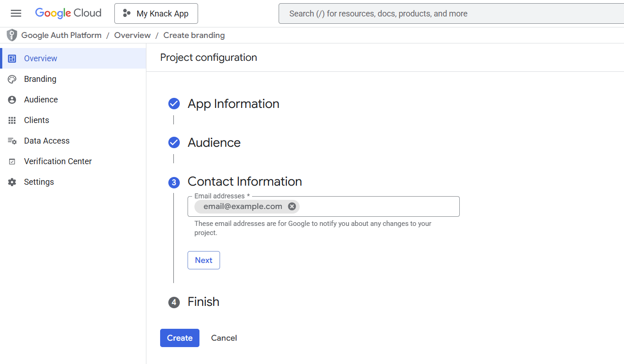This screenshot has height=364, width=624.
Task: Expand the Audience step
Action: point(214,143)
